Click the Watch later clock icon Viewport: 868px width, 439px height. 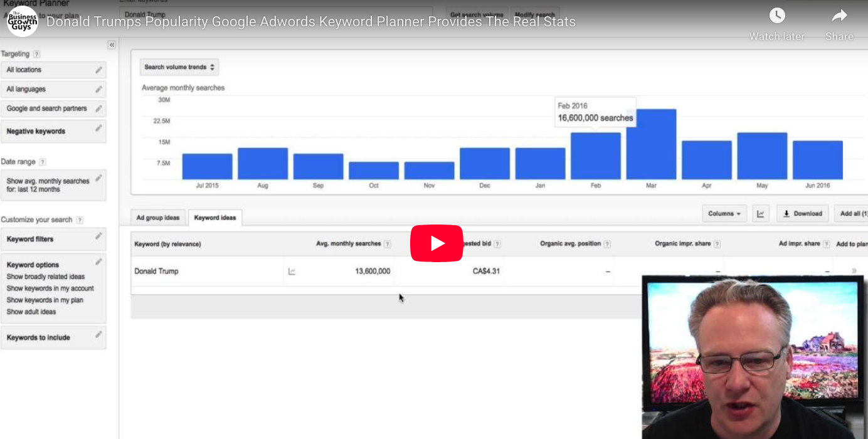coord(776,16)
